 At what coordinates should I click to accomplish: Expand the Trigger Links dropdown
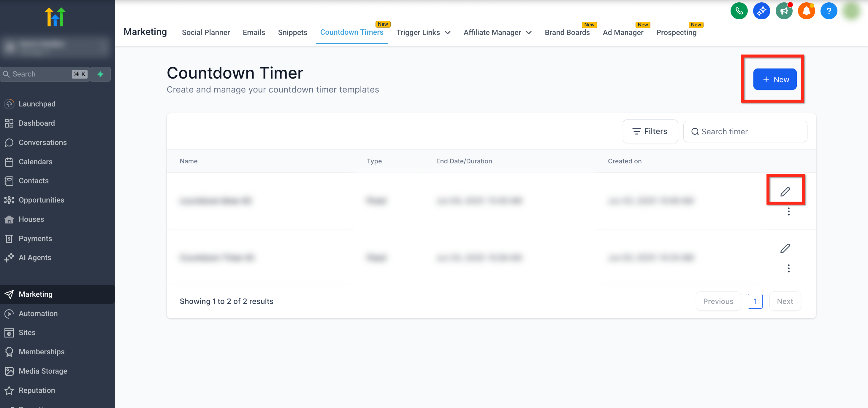tap(423, 32)
